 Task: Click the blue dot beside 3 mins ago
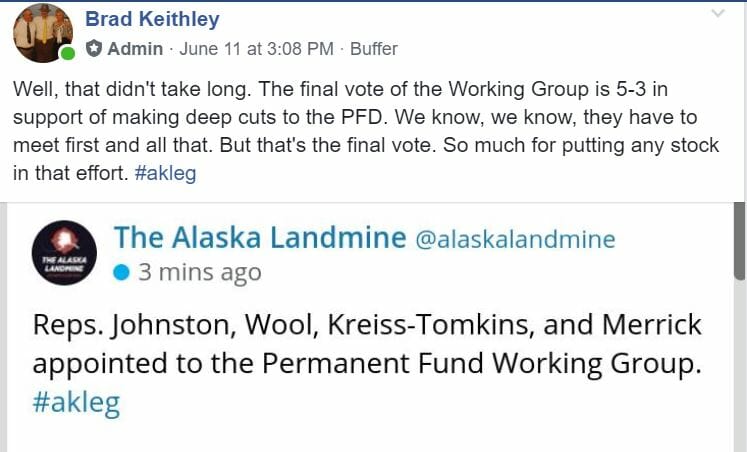pos(121,272)
